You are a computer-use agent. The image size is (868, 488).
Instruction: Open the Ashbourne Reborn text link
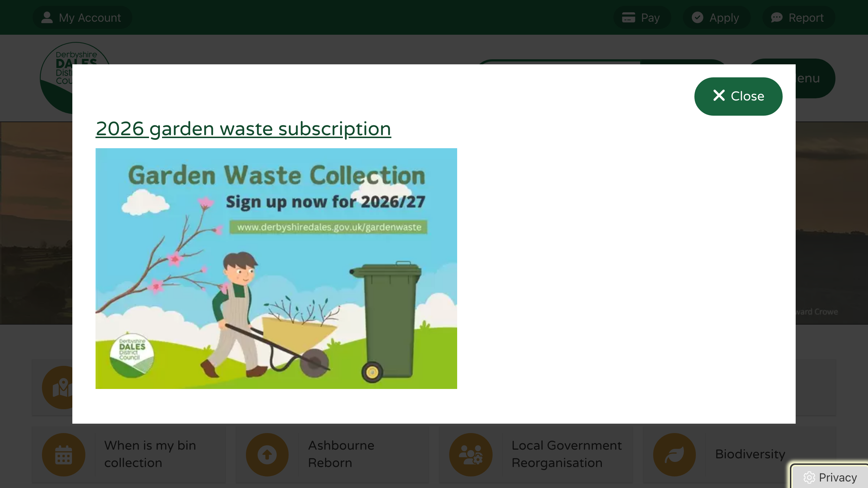pos(341,454)
